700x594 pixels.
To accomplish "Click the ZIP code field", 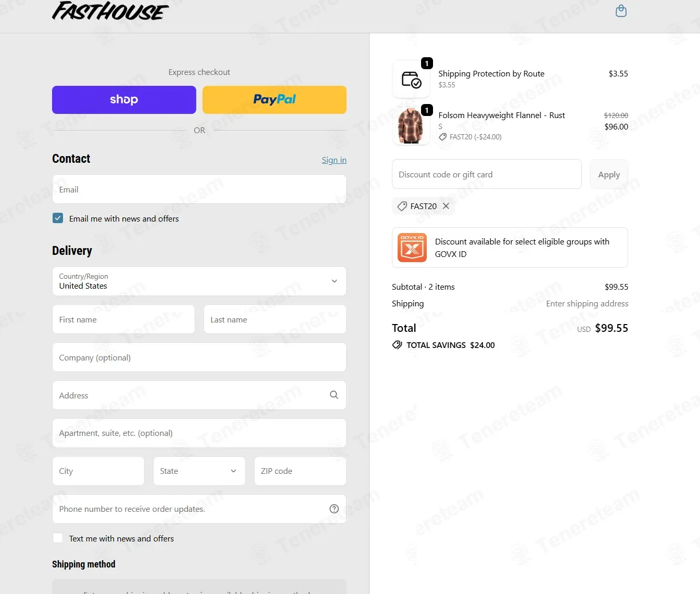I will point(300,471).
